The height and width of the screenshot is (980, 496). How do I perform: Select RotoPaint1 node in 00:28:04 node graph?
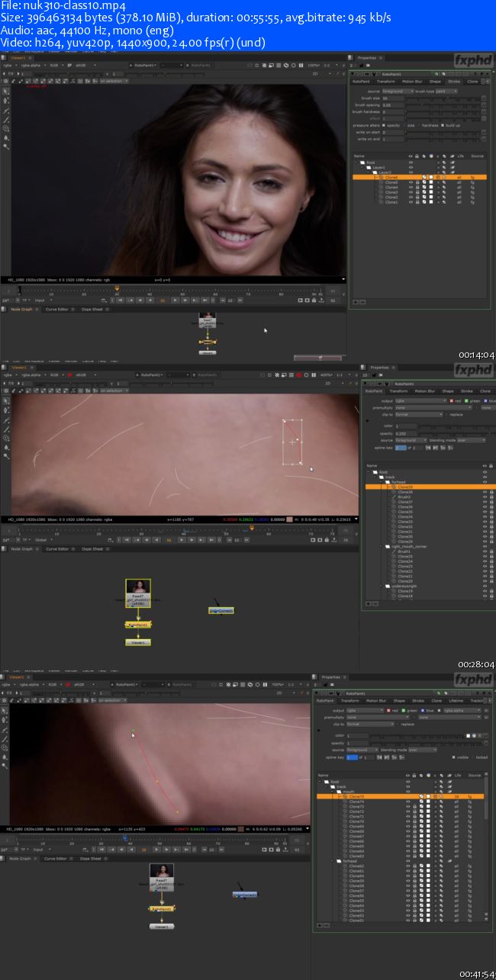138,625
